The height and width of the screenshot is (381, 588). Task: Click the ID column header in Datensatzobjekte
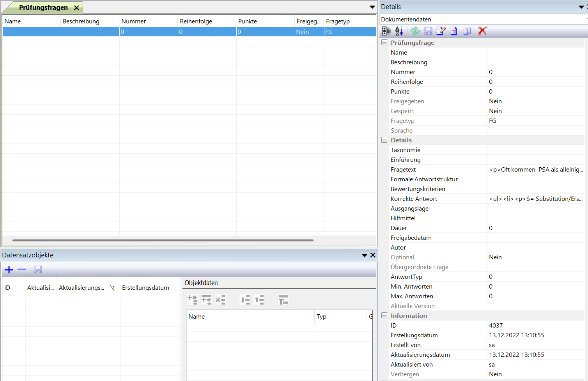(x=14, y=288)
